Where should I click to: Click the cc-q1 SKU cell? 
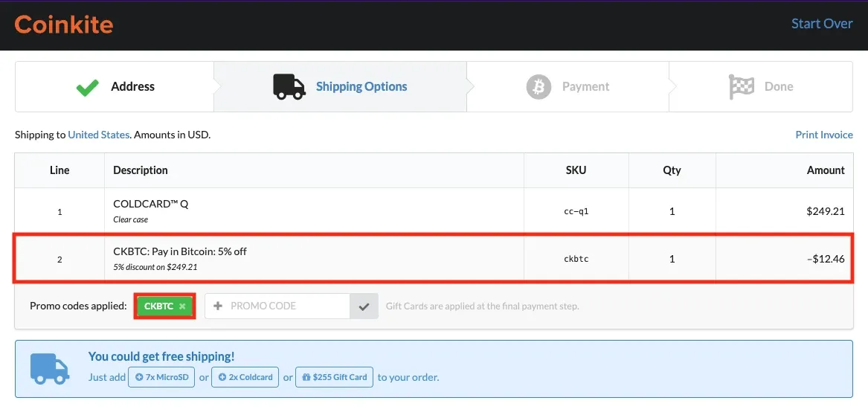coord(576,211)
